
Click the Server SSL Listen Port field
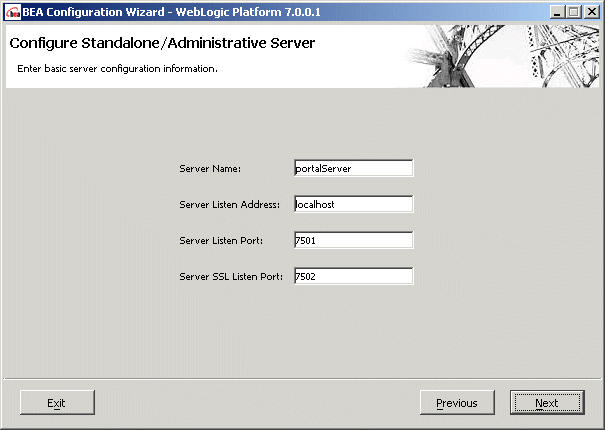(353, 276)
